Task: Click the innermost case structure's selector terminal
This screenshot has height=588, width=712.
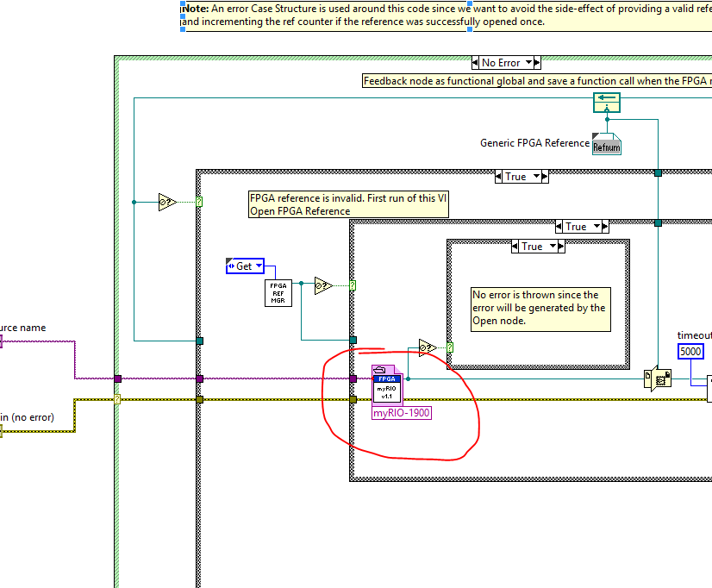Action: pos(450,347)
